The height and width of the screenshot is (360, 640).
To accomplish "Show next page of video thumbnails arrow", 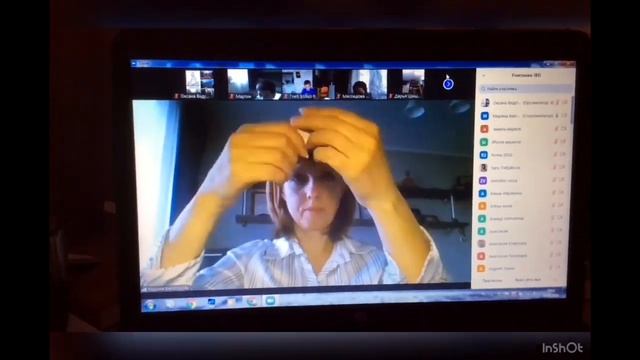I will tap(448, 84).
